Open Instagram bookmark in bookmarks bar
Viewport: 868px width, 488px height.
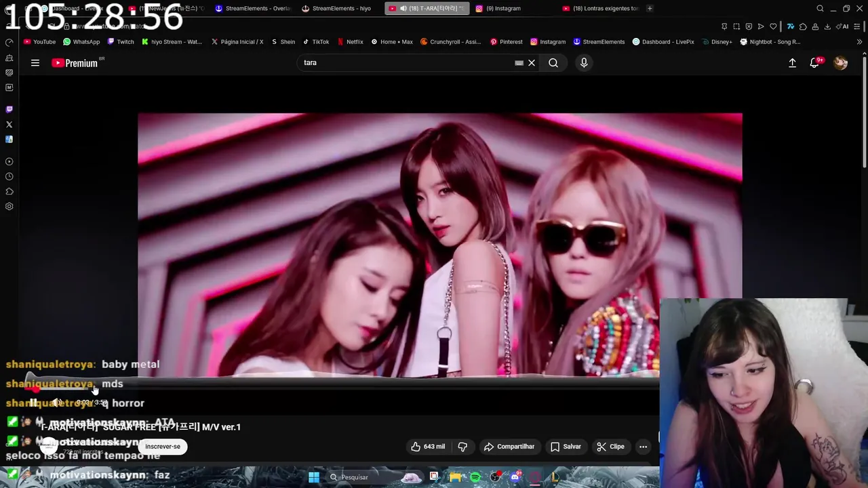(548, 41)
